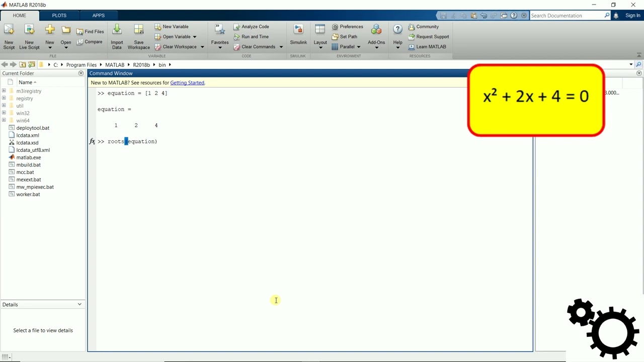Open address bar history dropdown
644x362 pixels.
(x=631, y=64)
